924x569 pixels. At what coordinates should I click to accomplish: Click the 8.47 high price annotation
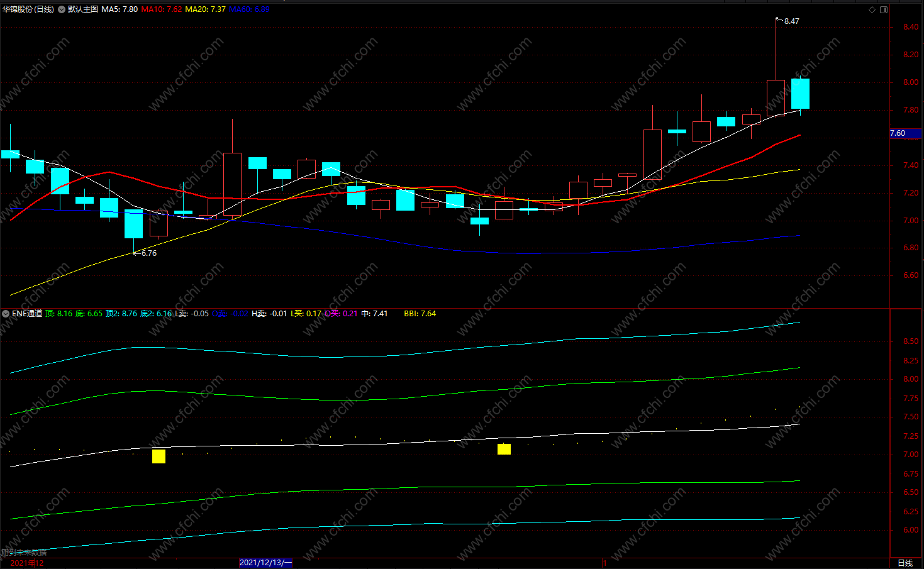point(791,21)
